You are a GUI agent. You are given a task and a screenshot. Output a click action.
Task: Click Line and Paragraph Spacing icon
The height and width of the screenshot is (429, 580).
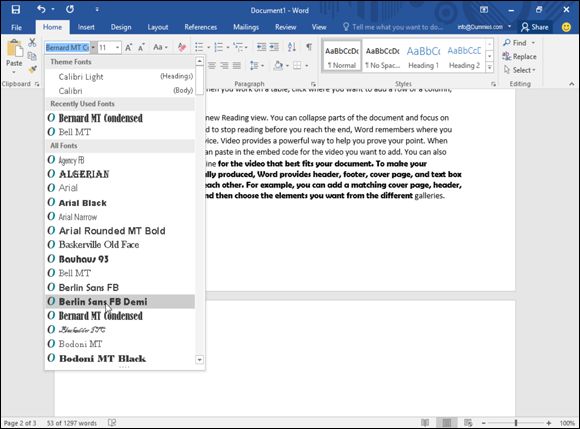254,66
